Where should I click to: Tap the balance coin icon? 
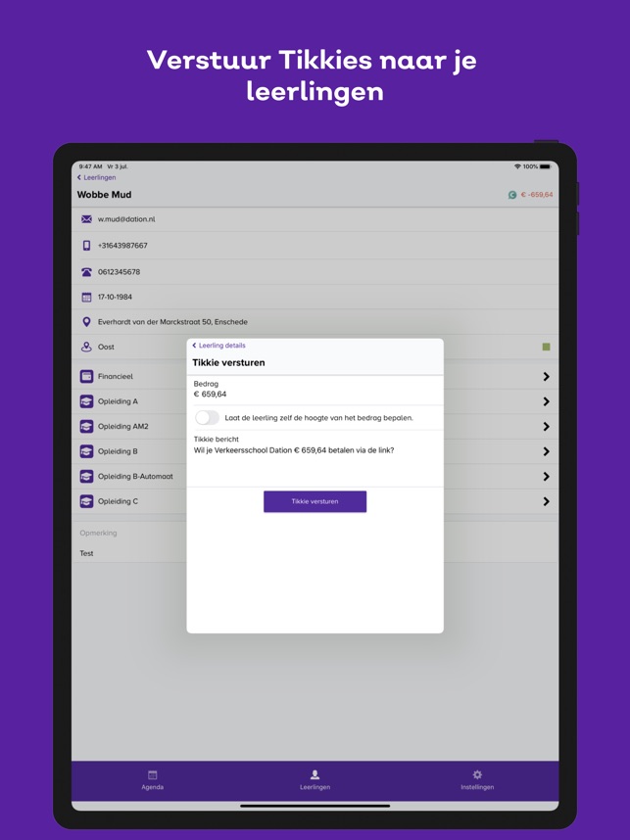[512, 195]
